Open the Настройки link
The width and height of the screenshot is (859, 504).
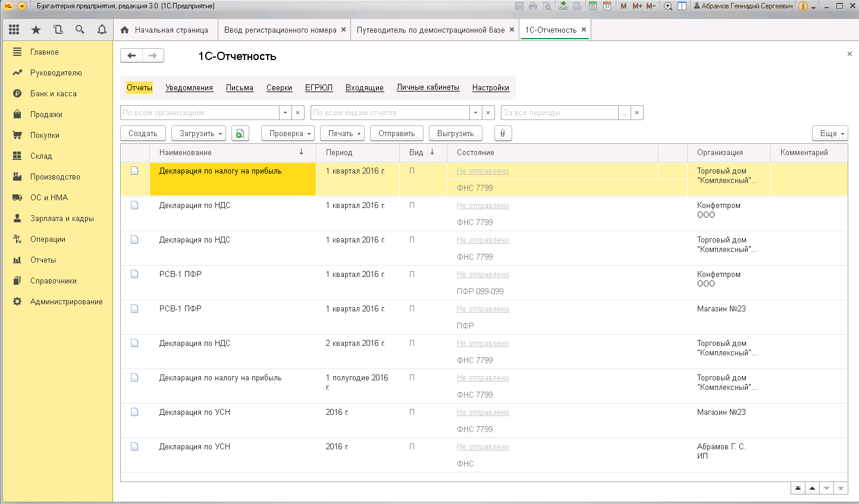(x=491, y=88)
